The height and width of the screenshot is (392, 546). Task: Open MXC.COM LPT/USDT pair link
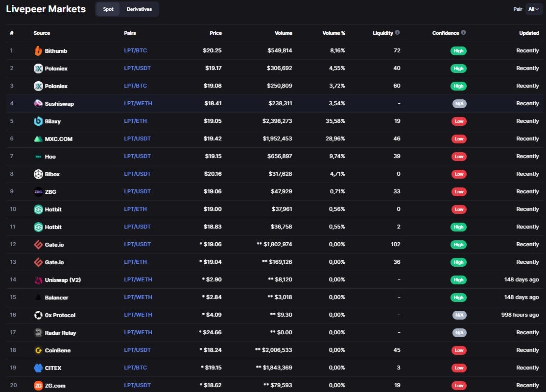[x=138, y=138]
